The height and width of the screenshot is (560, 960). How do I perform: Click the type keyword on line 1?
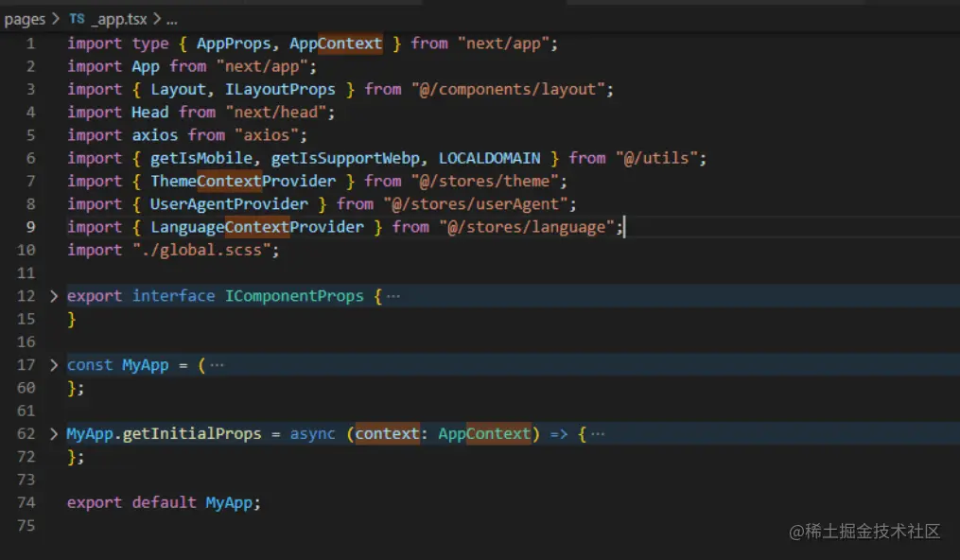(150, 44)
